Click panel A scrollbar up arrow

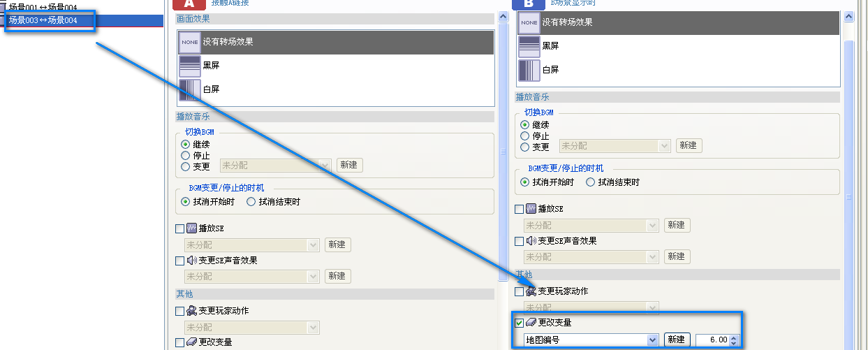503,16
